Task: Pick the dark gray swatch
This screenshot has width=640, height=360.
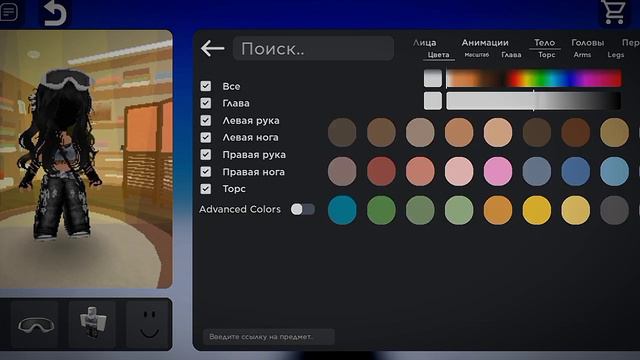Action: click(x=614, y=210)
